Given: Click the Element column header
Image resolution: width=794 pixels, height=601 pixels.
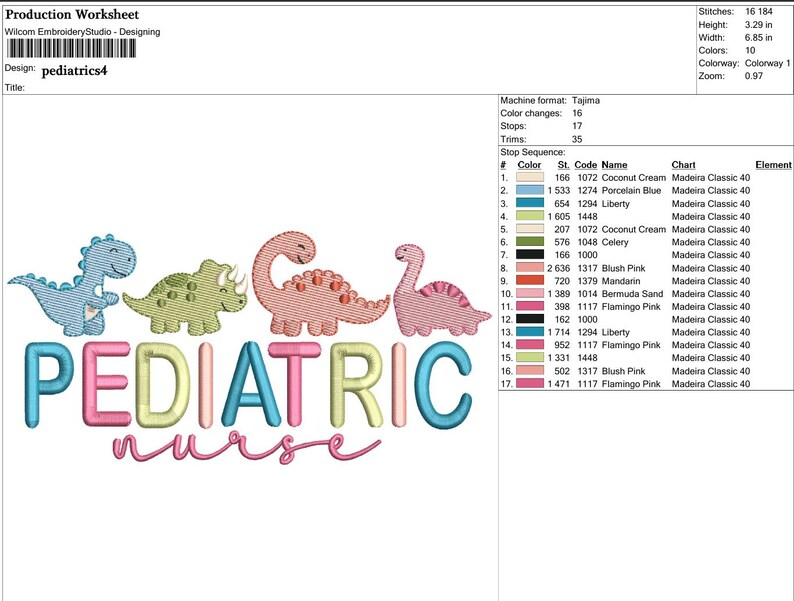Looking at the screenshot, I should point(773,165).
